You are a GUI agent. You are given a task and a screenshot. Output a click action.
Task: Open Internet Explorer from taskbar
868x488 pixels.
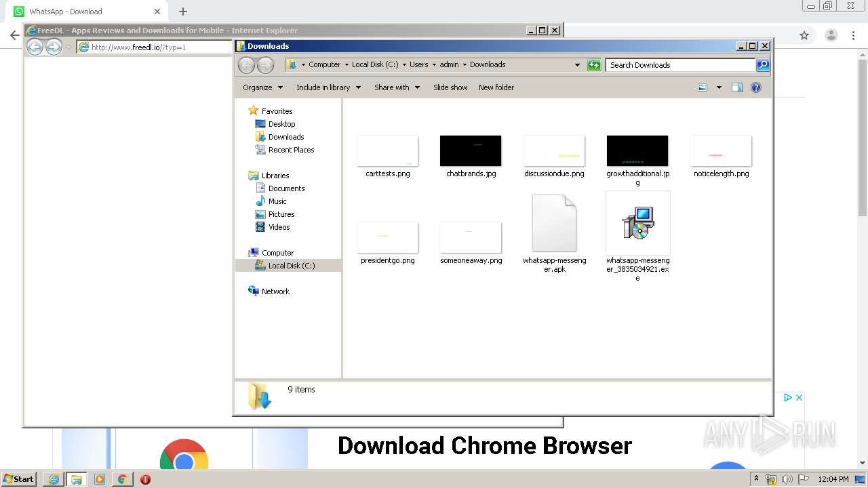(54, 479)
